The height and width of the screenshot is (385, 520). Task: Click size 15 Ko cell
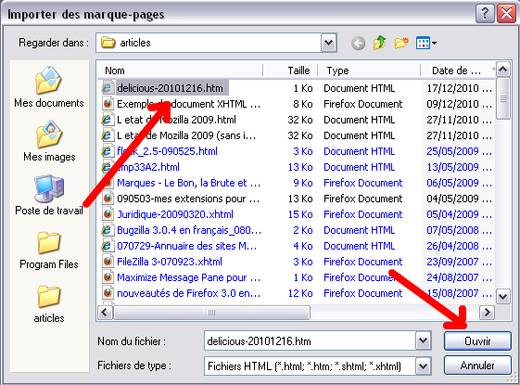300,214
